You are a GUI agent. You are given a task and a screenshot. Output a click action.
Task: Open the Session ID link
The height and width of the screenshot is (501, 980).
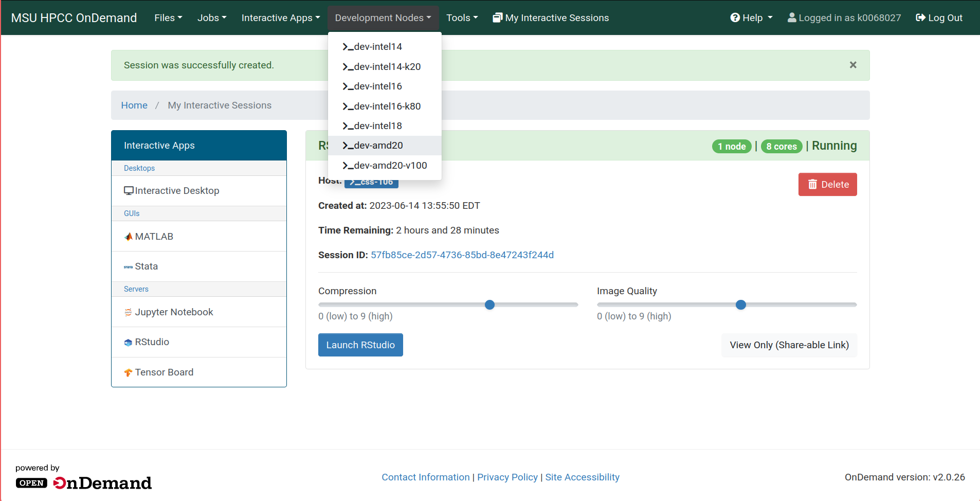462,255
